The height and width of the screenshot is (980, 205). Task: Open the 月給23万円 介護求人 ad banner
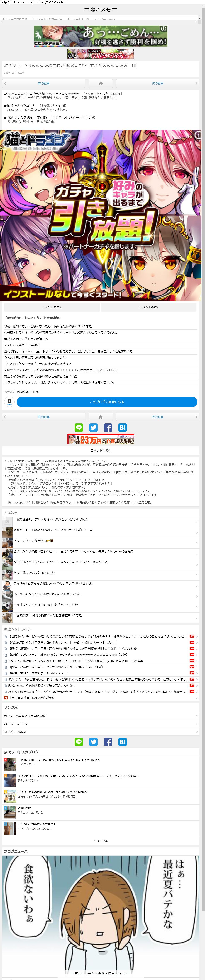tap(101, 439)
